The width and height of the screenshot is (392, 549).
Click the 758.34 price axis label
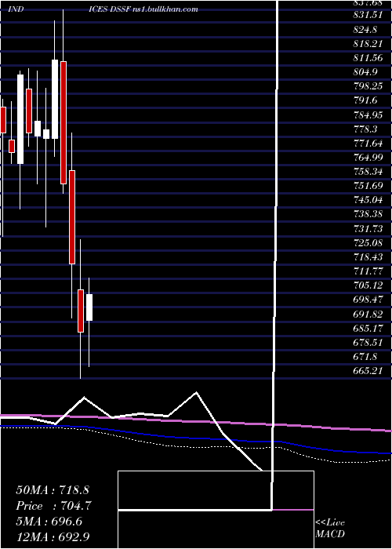point(368,171)
